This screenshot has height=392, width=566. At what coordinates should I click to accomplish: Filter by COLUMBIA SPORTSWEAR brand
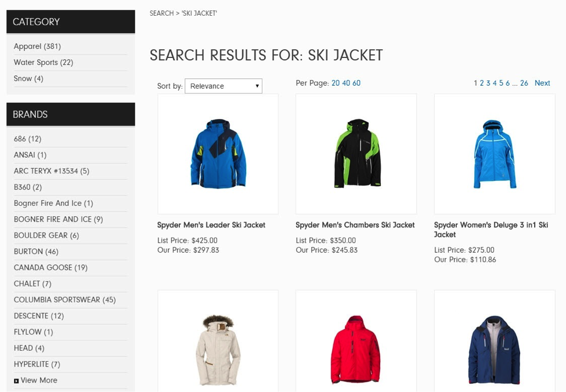[x=64, y=300]
